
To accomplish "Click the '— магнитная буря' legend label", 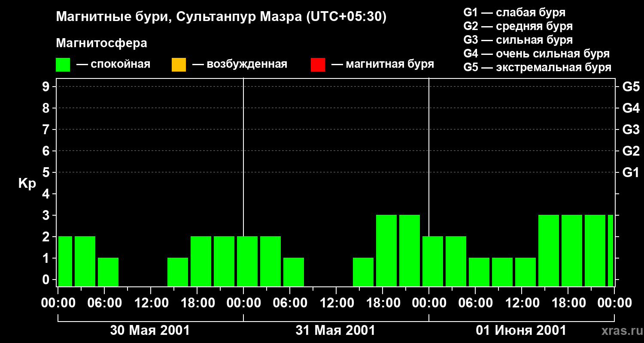I will [383, 64].
